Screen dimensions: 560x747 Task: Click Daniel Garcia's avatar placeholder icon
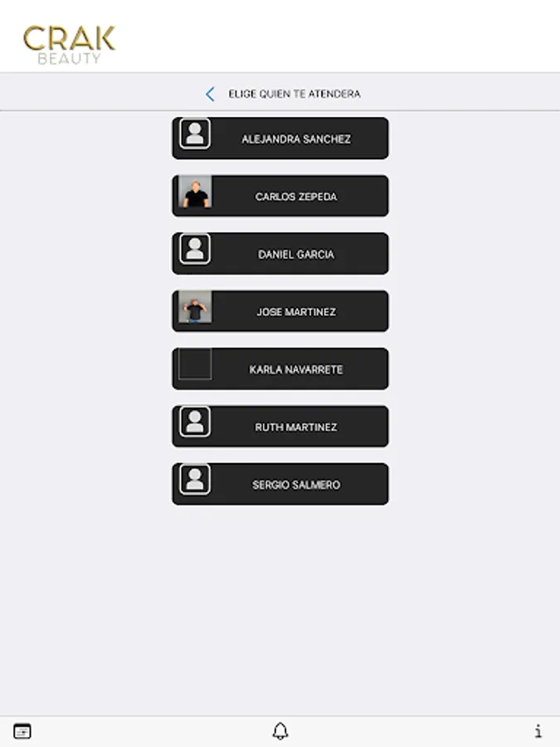pyautogui.click(x=195, y=249)
